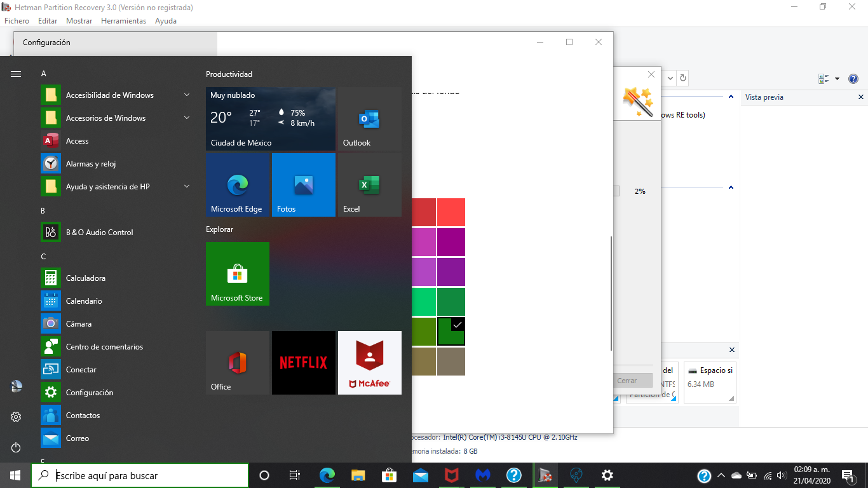
Task: Open Herramientas menu in Hetman
Action: 123,21
